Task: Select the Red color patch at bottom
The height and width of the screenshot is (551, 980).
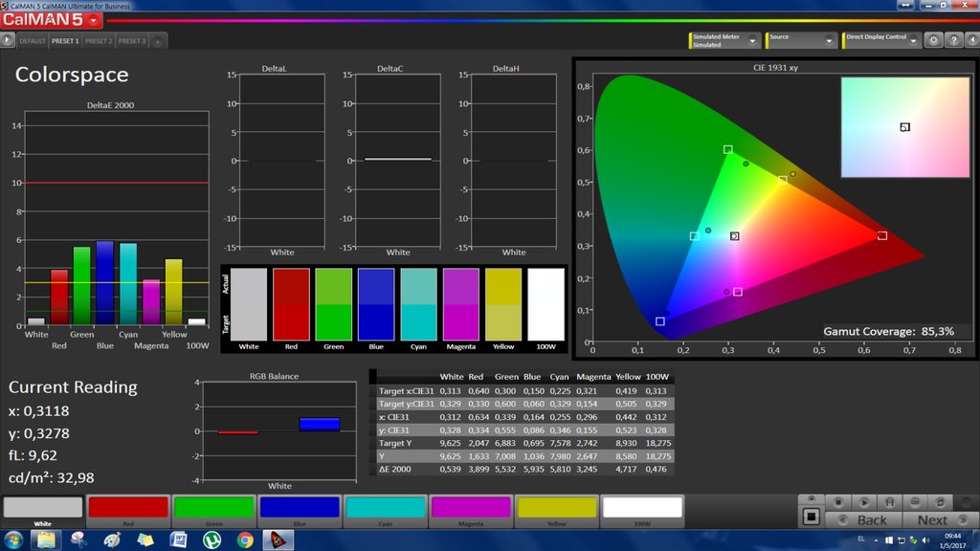Action: coord(128,511)
